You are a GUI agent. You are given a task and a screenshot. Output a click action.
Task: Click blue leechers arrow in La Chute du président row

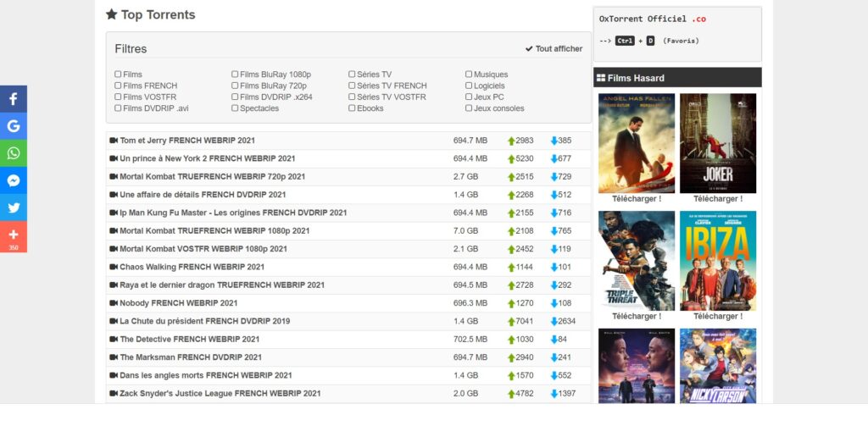(x=554, y=321)
